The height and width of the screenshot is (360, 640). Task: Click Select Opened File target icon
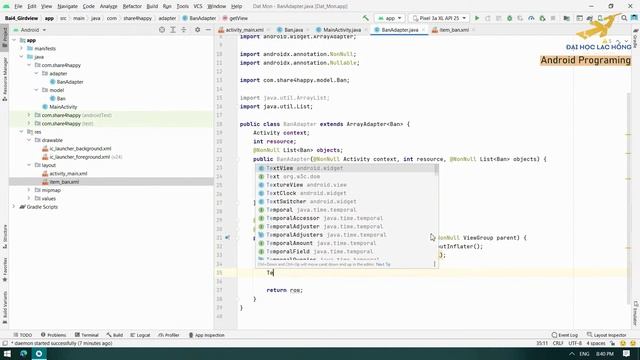point(162,30)
